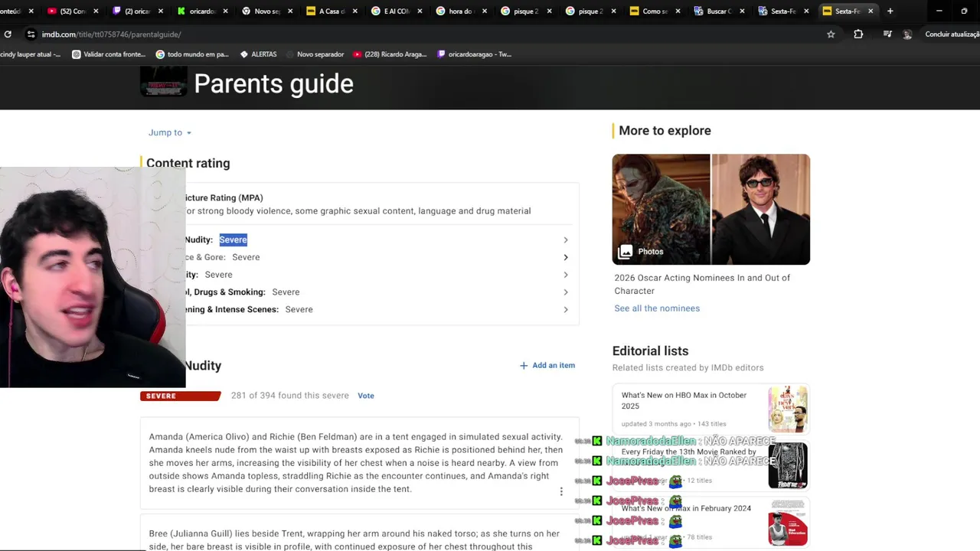Open three-dot menu on Amanda review item

coord(561,492)
